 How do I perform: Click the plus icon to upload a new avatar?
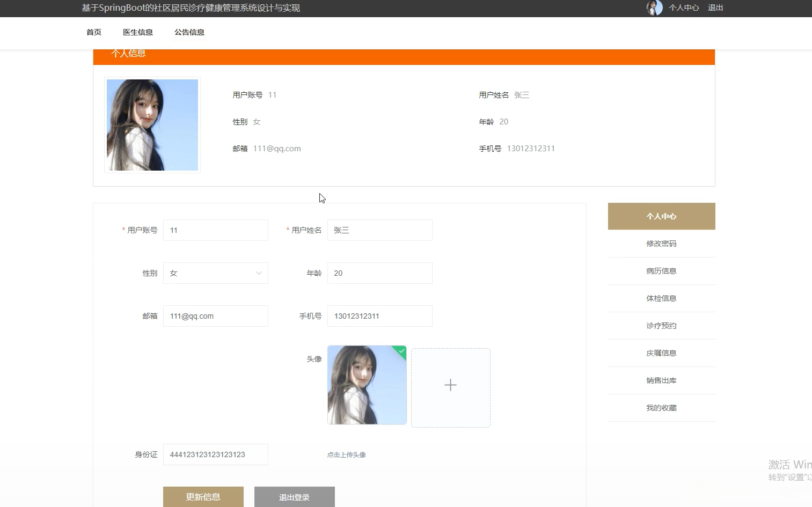point(450,385)
